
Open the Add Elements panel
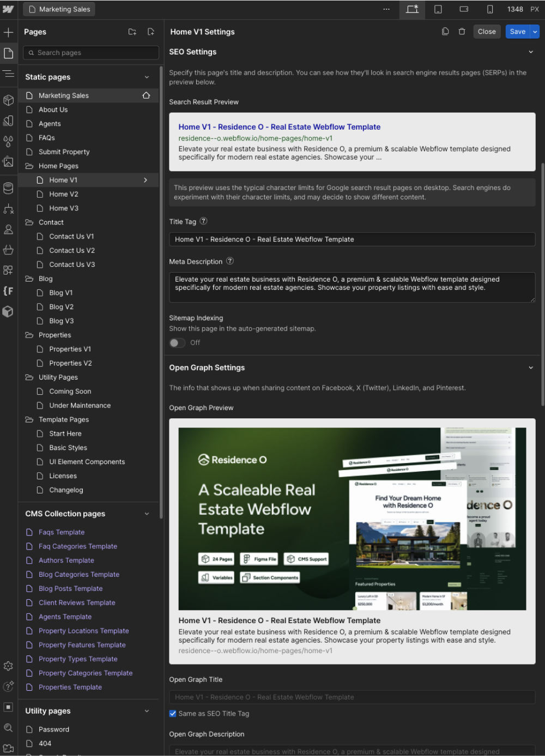tap(8, 32)
